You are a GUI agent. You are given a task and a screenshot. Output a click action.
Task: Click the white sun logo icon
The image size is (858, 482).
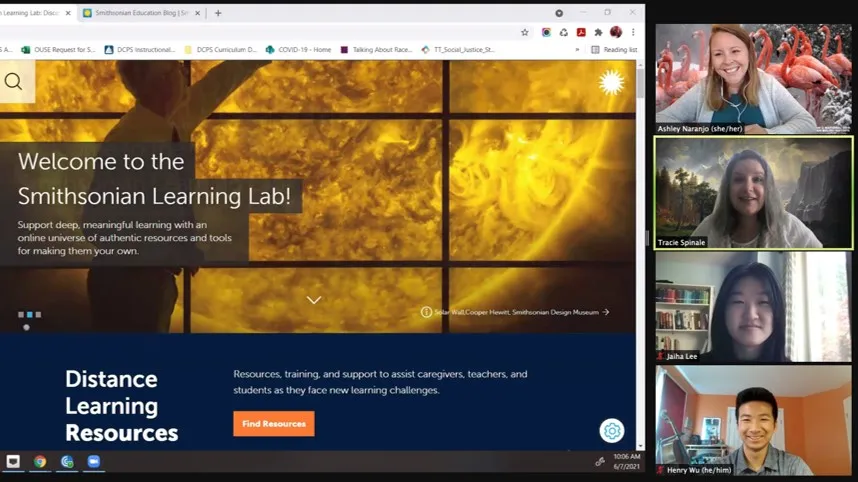click(x=611, y=83)
